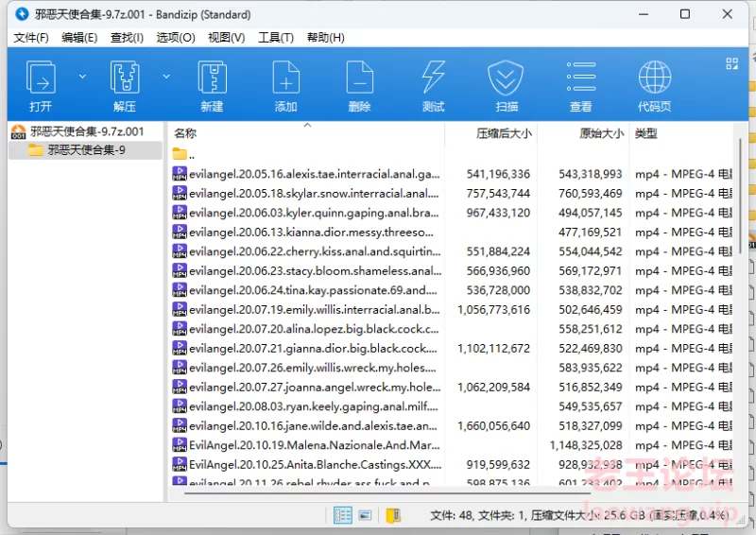Click the yellow archive info status icon
This screenshot has height=535, width=756.
pos(393,515)
